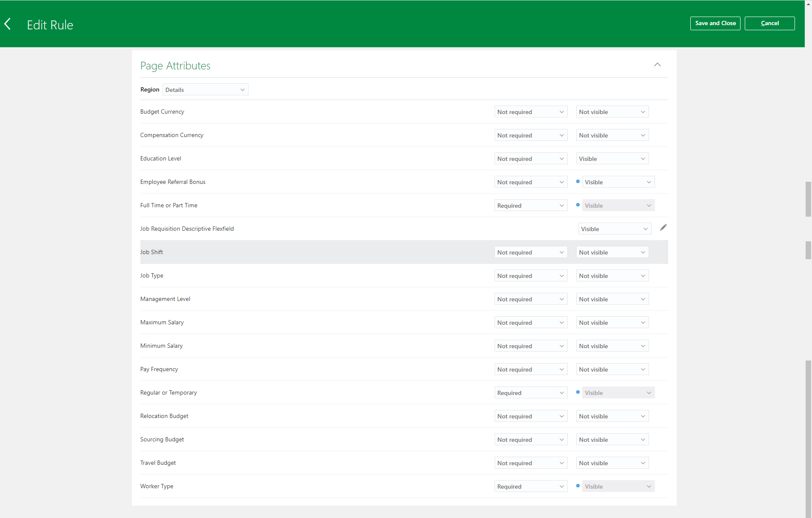Open Sourcing Budget Not visible dropdown
The image size is (812, 518).
(612, 439)
